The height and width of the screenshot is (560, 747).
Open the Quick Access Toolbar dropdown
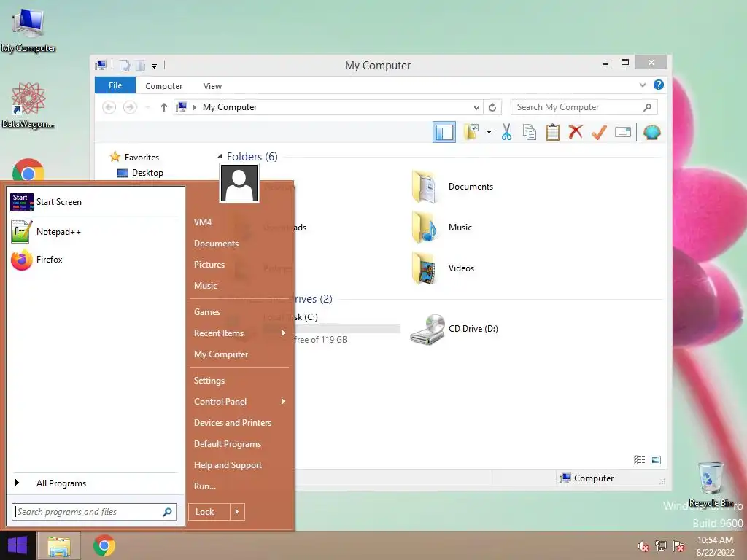pos(155,66)
